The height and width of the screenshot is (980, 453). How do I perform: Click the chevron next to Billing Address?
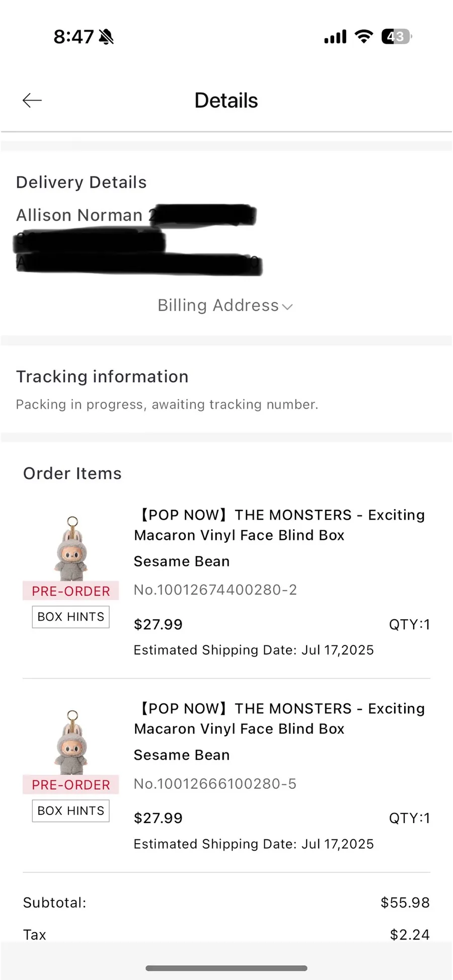click(287, 307)
